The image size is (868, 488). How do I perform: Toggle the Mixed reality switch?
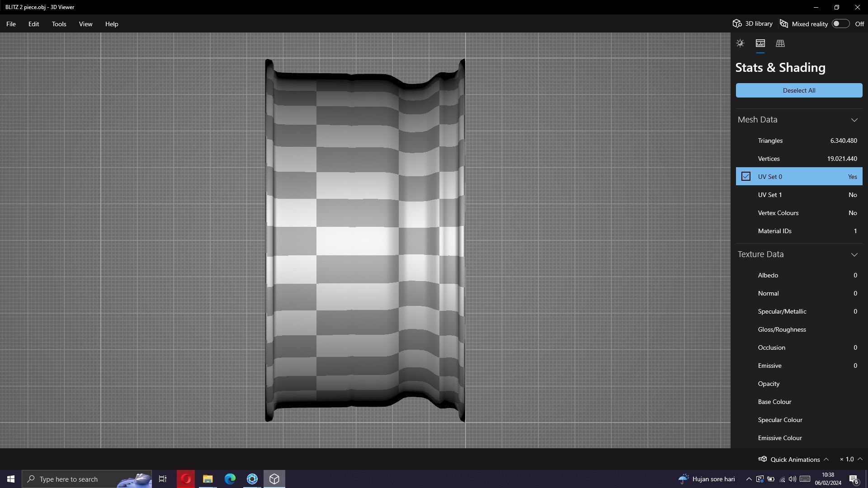point(840,24)
